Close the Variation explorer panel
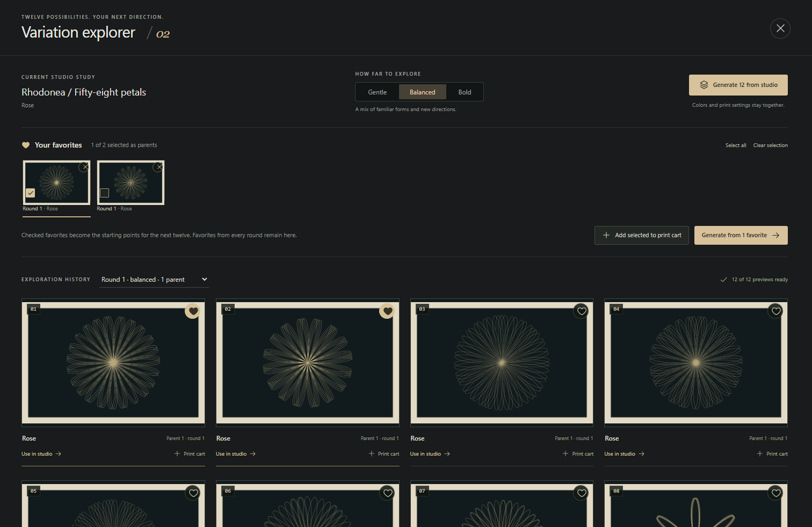Image resolution: width=812 pixels, height=527 pixels. pos(780,28)
